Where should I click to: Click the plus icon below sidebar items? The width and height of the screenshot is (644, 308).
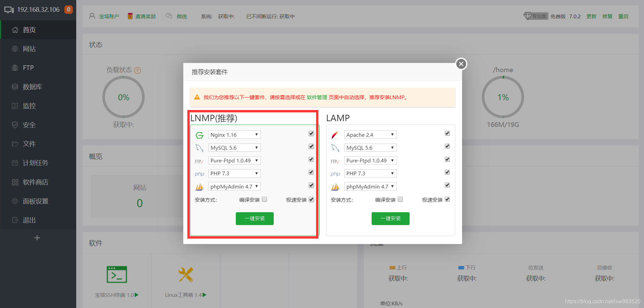click(37, 238)
